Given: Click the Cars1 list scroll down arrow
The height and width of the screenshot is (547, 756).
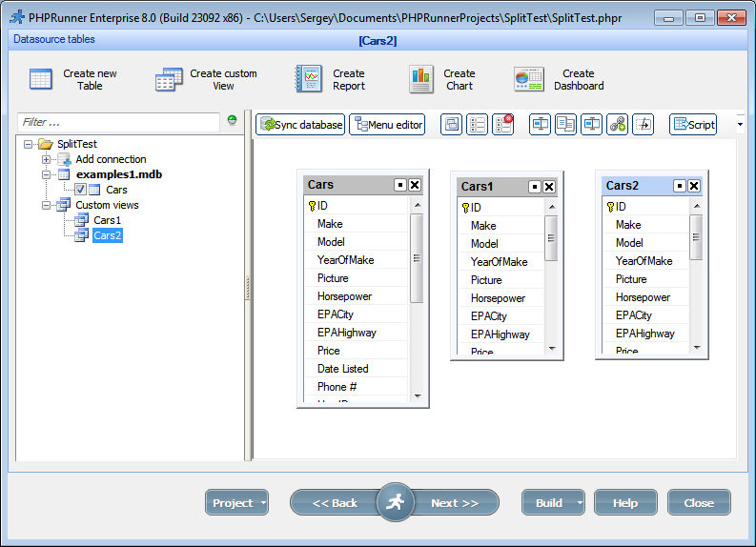Looking at the screenshot, I should [x=552, y=349].
